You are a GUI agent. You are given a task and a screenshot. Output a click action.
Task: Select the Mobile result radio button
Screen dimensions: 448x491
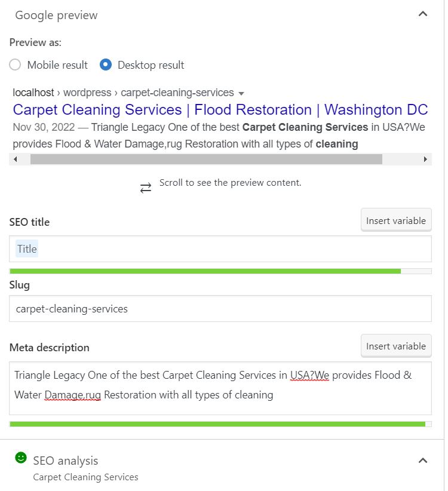(x=16, y=65)
